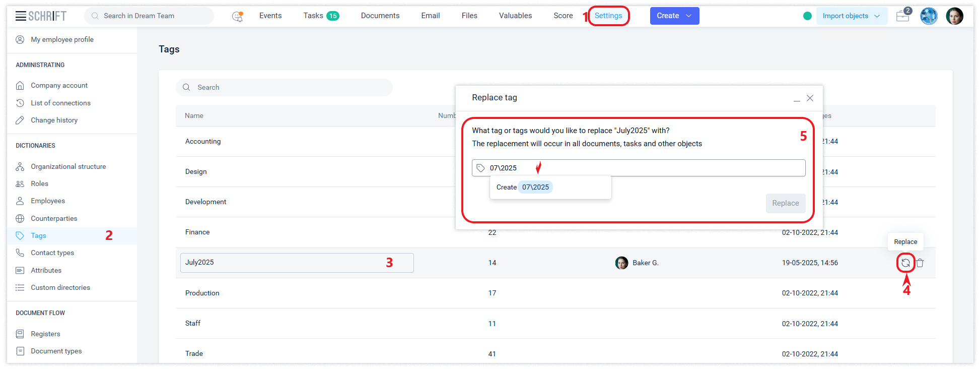Delete the July2025 tag via trash icon
Screen dimensions: 980x369
coord(920,263)
